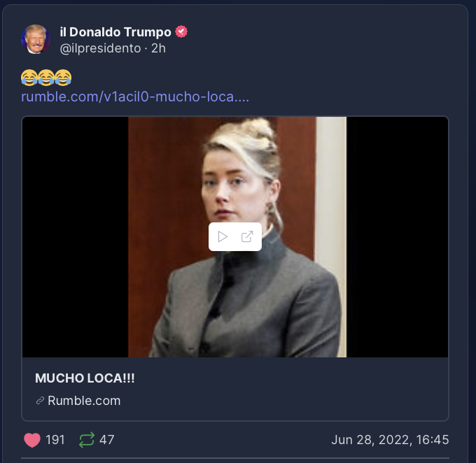
Task: Open il Donaldo Trumpo's profile avatar
Action: [x=36, y=39]
